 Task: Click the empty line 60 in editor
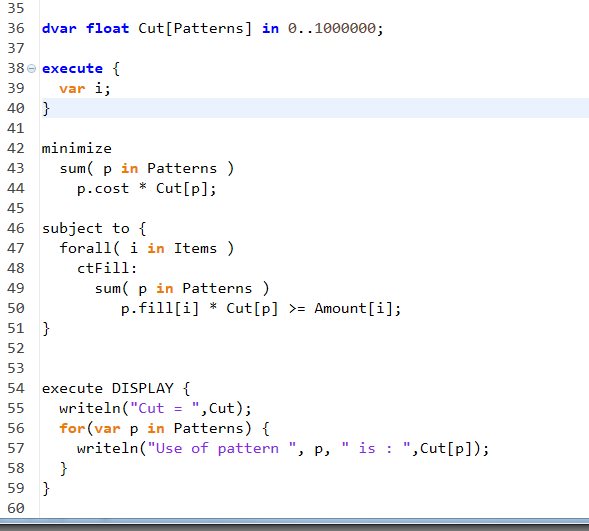[x=314, y=508]
